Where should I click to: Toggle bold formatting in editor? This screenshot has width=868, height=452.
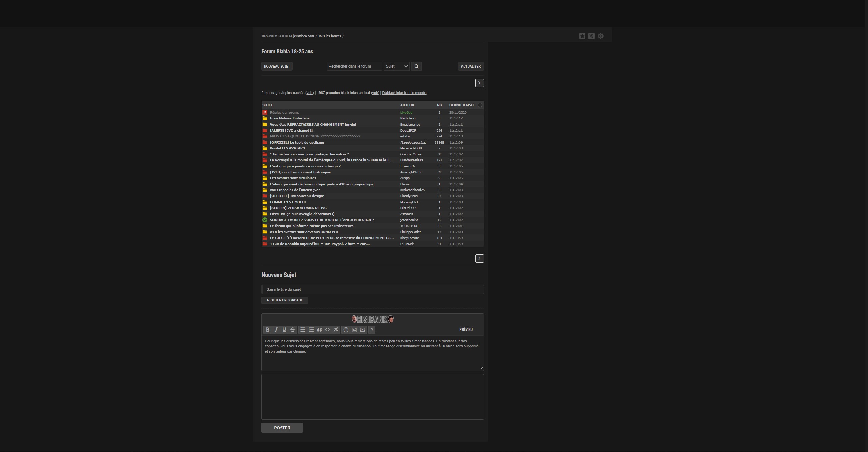point(267,330)
